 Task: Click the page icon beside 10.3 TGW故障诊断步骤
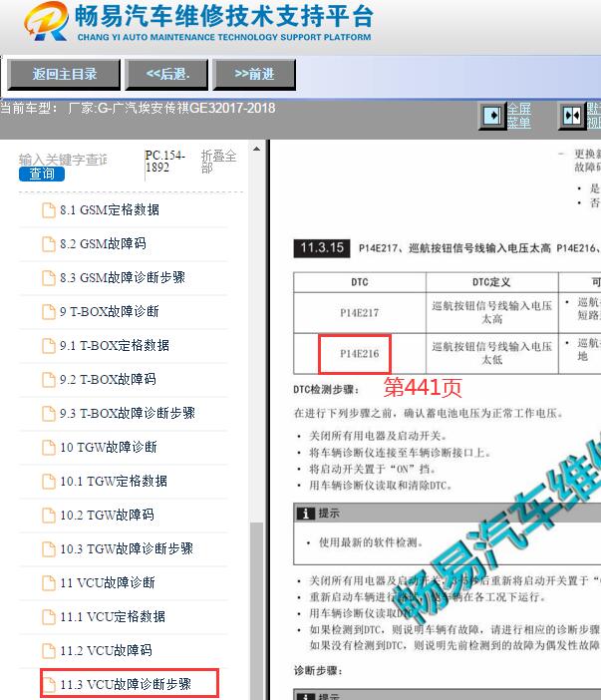pyautogui.click(x=49, y=549)
